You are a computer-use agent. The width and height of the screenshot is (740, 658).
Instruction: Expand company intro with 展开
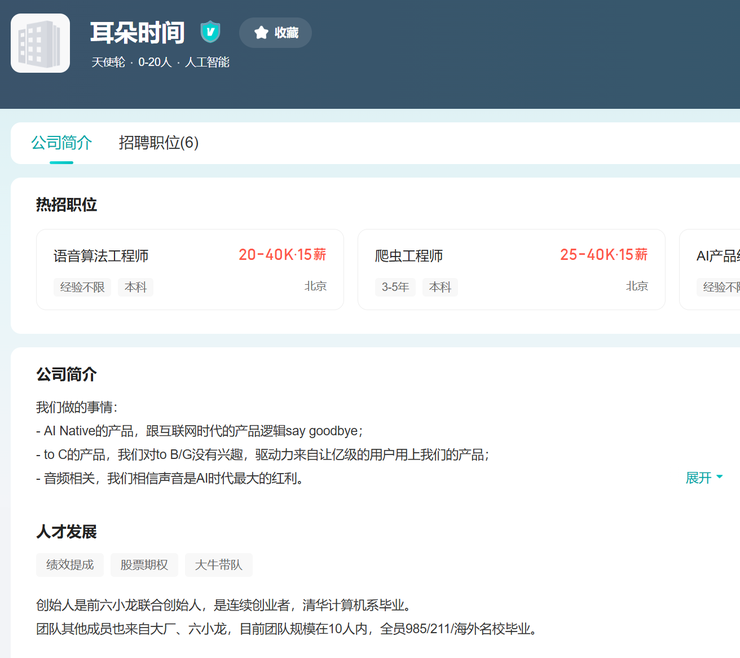[x=698, y=478]
